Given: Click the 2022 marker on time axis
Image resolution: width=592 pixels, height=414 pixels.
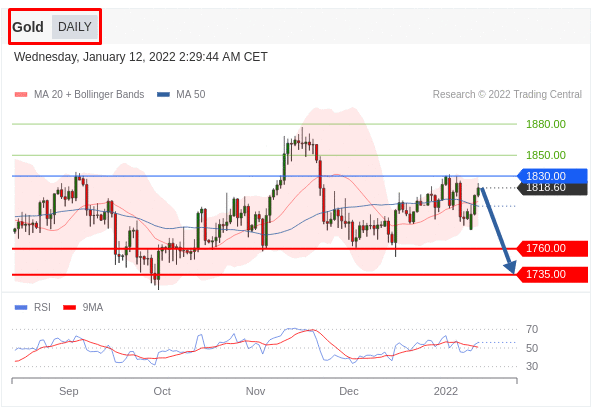Looking at the screenshot, I should point(446,391).
